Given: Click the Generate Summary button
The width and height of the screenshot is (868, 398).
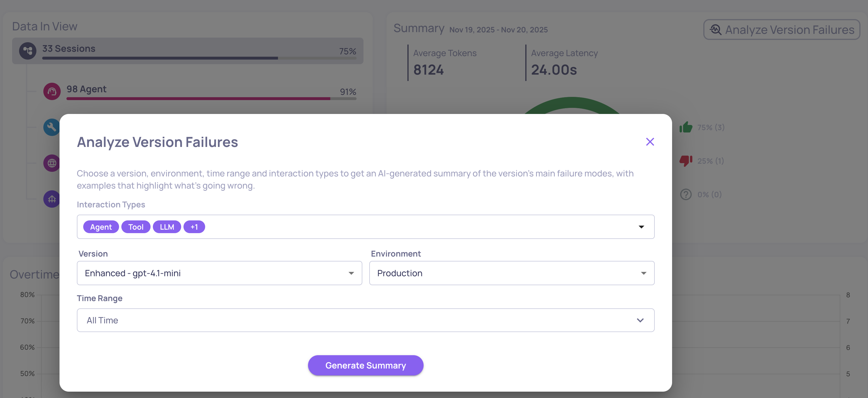Looking at the screenshot, I should click(x=365, y=365).
